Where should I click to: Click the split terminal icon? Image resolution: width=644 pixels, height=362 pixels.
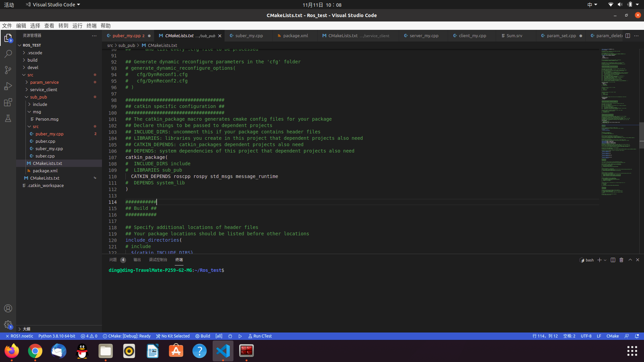(613, 260)
